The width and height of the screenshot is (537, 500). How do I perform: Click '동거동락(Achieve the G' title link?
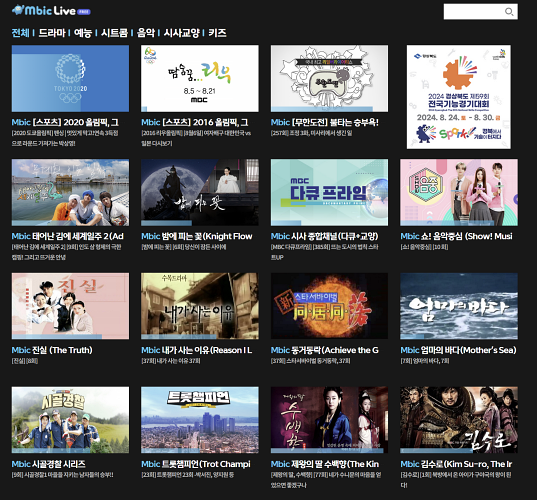325,350
